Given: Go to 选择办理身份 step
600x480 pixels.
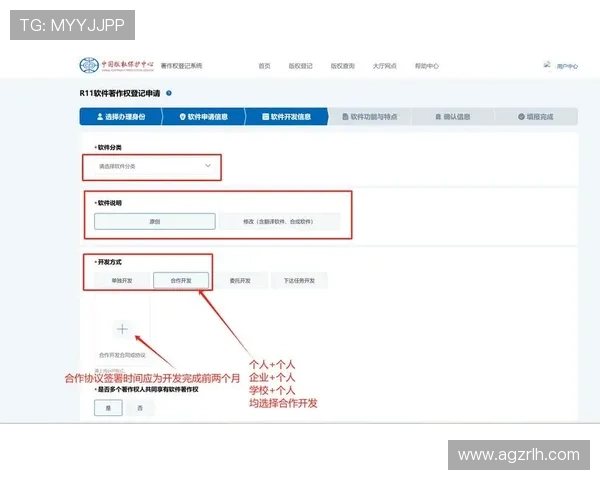Looking at the screenshot, I should click(121, 116).
